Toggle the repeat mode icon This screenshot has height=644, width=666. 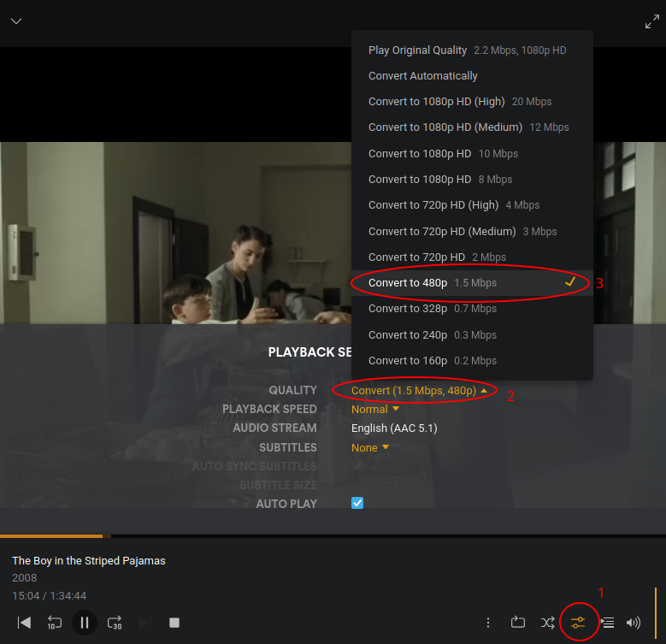[x=518, y=623]
